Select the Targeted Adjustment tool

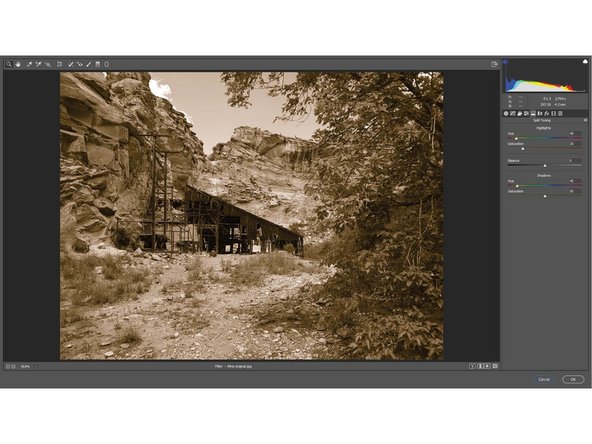(x=48, y=65)
